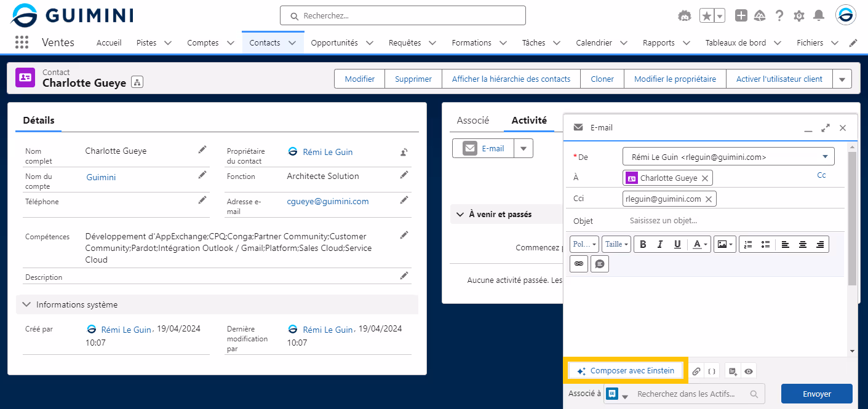Click the Cloner button
868x409 pixels.
point(602,79)
